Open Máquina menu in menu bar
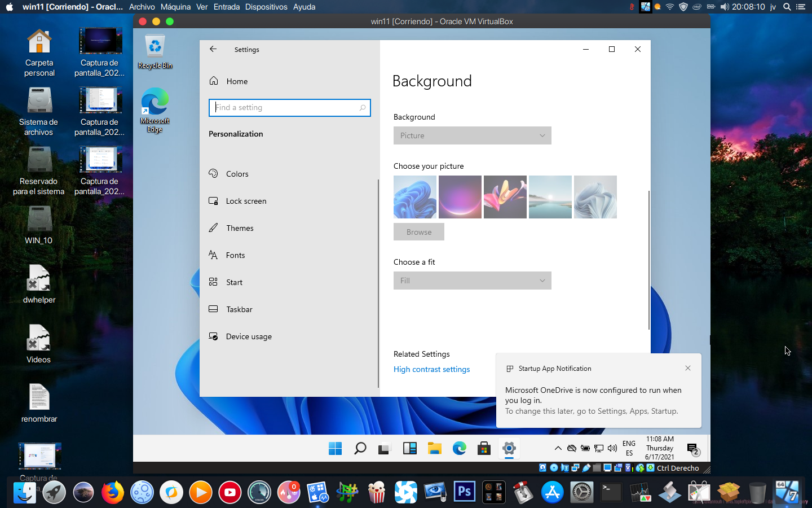The image size is (812, 508). click(175, 7)
